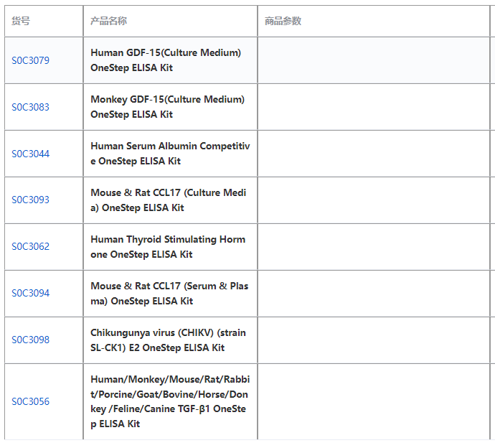Click Mouse & Rat CCL17 (Culture Media) name
Viewport: 495px width, 448px height.
click(169, 200)
